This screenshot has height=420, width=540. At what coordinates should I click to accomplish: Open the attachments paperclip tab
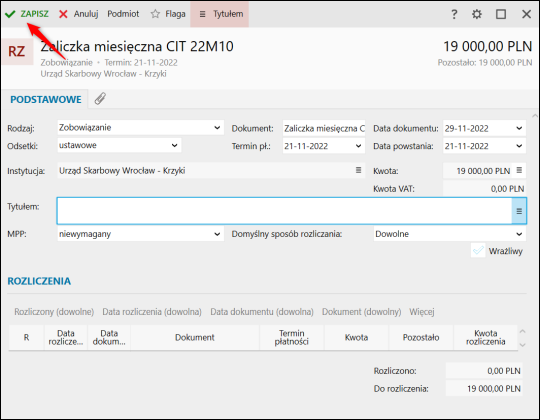[100, 99]
